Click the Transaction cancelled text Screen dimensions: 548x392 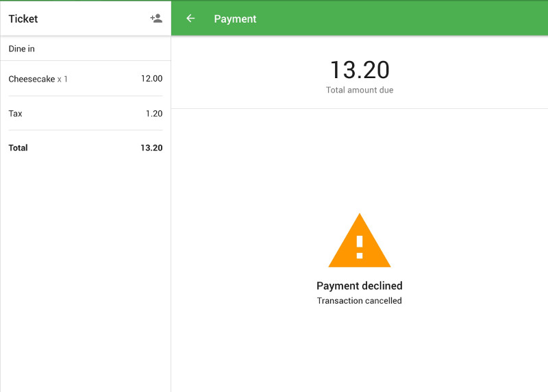click(x=360, y=301)
